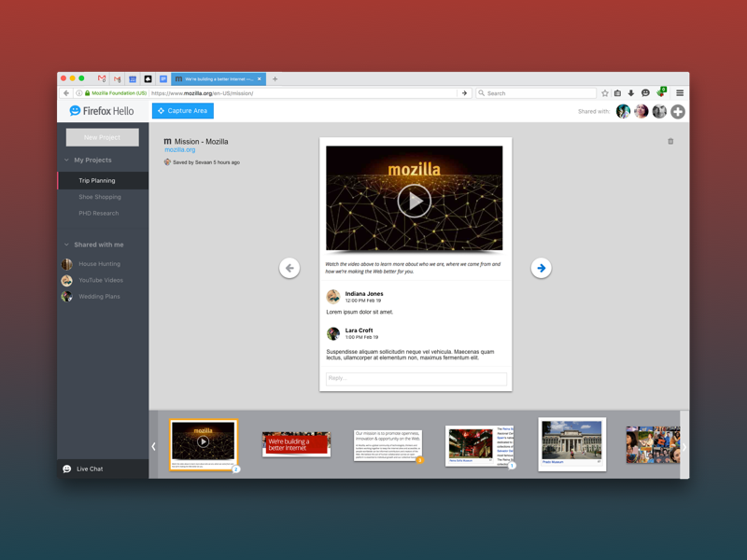Click the Capture Area button

coord(183,110)
